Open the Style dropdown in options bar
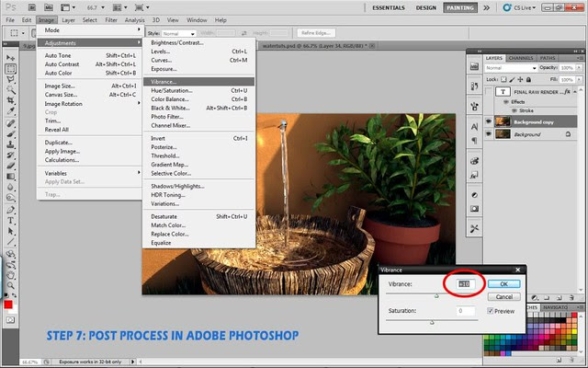The height and width of the screenshot is (368, 588). pyautogui.click(x=178, y=33)
